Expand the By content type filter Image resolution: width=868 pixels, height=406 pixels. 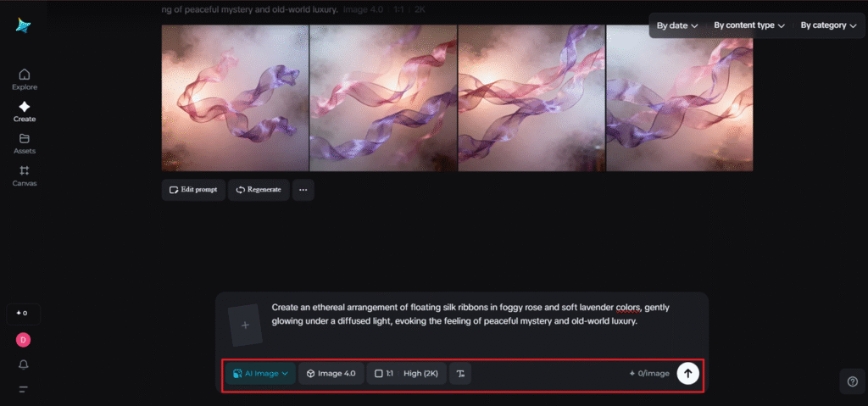click(x=748, y=25)
